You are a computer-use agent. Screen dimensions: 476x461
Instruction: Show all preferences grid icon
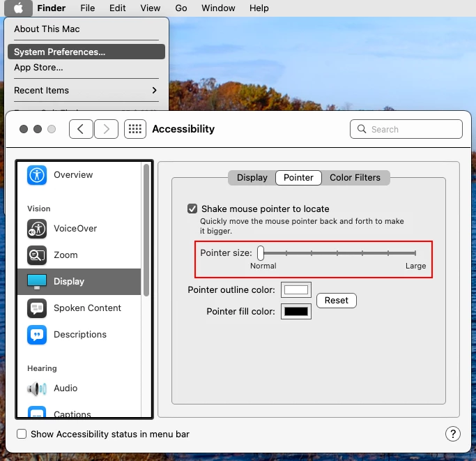135,129
